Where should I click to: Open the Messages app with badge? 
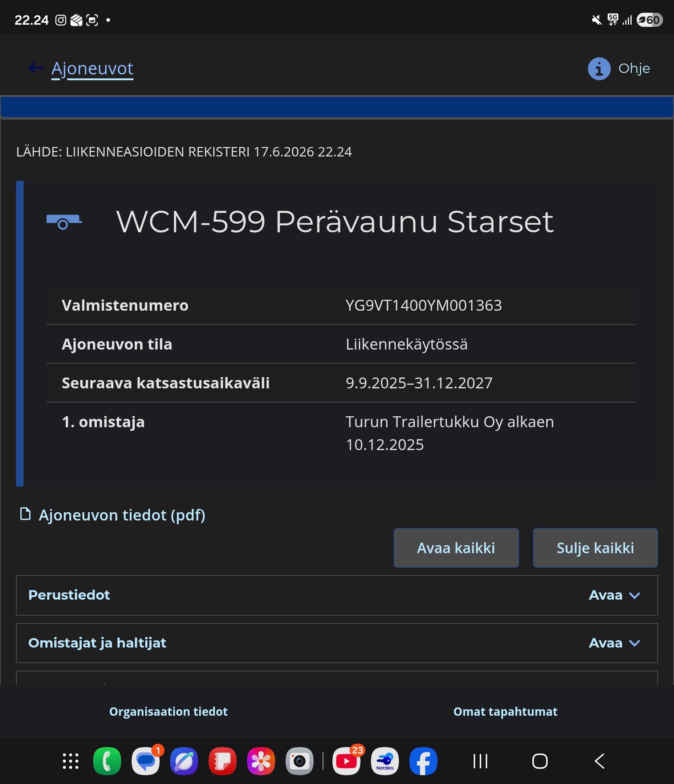click(x=146, y=761)
